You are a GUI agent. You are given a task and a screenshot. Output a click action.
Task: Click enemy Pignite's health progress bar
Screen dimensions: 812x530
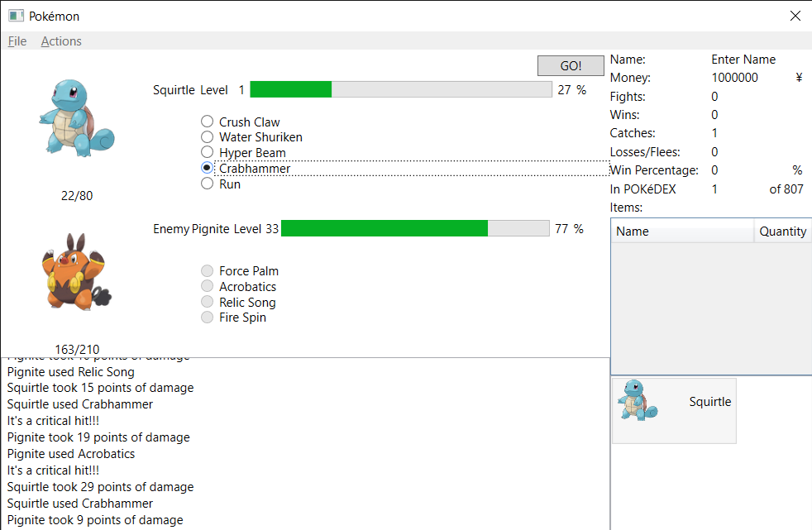coord(415,228)
